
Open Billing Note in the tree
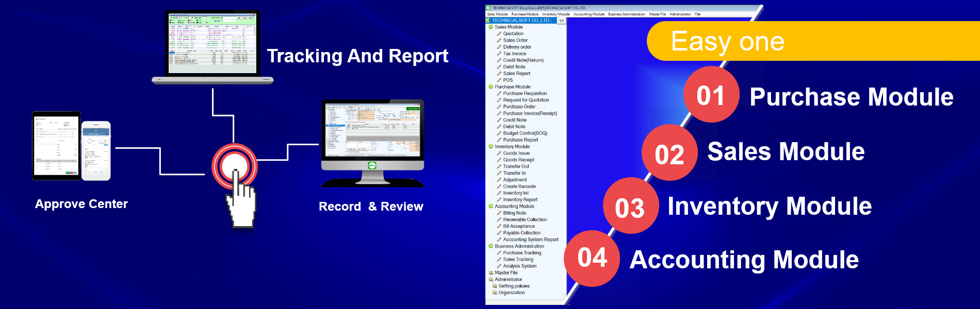pyautogui.click(x=515, y=213)
